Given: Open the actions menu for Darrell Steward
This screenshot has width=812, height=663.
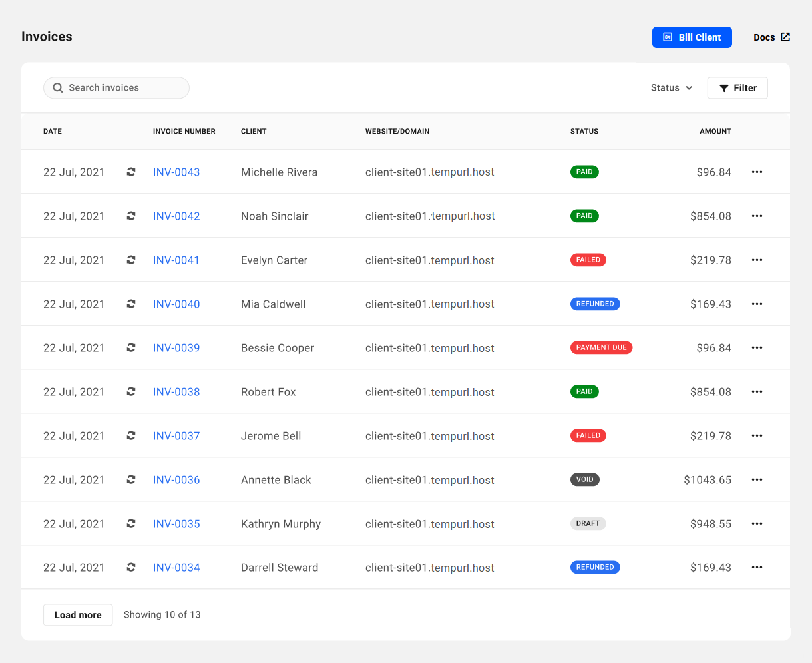Looking at the screenshot, I should pyautogui.click(x=757, y=567).
